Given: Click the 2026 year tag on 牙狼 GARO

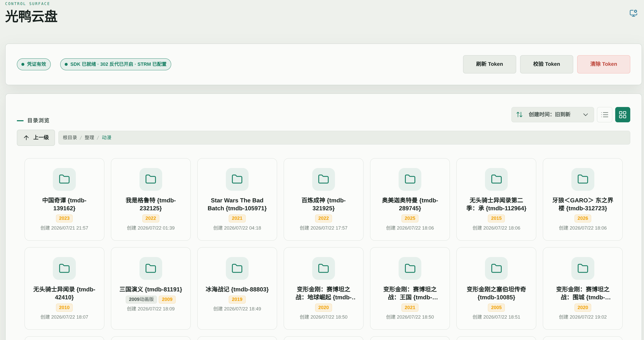Looking at the screenshot, I should point(583,218).
